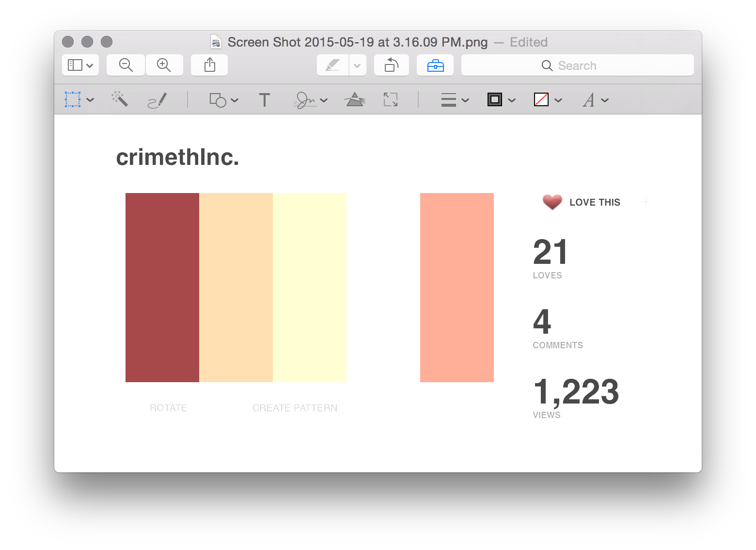Click the Zoom In magnifier button
The height and width of the screenshot is (550, 756).
point(164,65)
